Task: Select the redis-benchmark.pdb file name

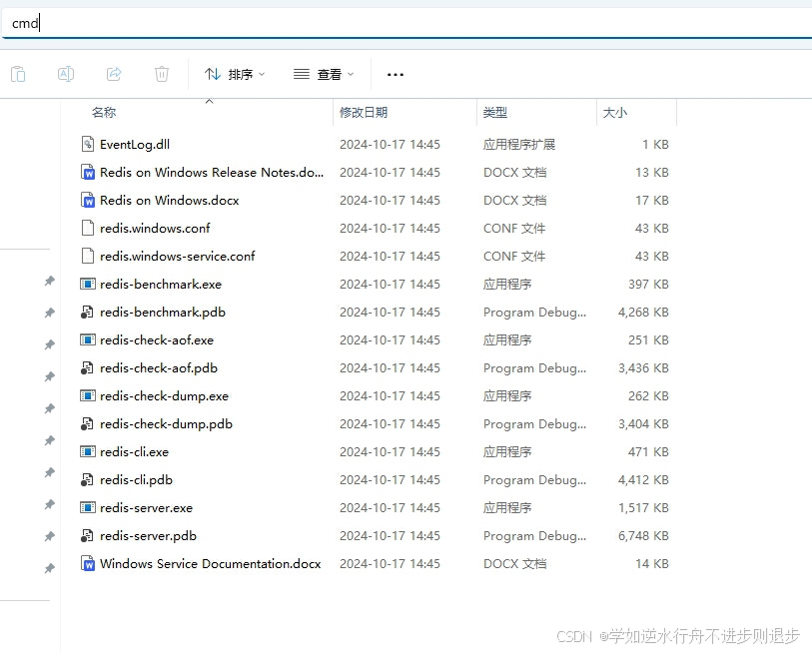Action: point(163,313)
